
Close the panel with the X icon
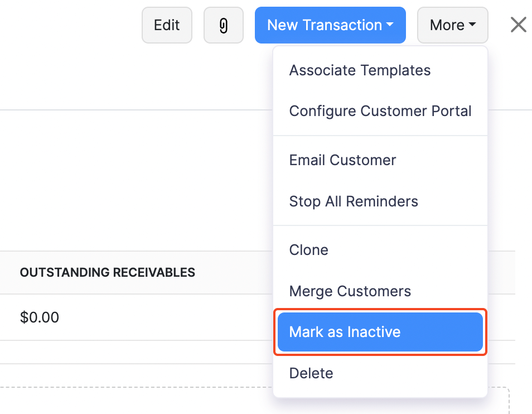pyautogui.click(x=518, y=25)
